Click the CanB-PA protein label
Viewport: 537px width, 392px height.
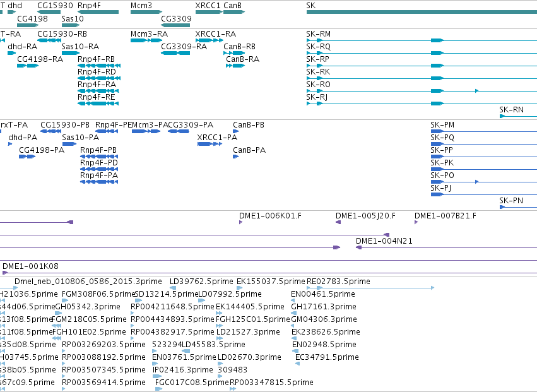[249, 150]
